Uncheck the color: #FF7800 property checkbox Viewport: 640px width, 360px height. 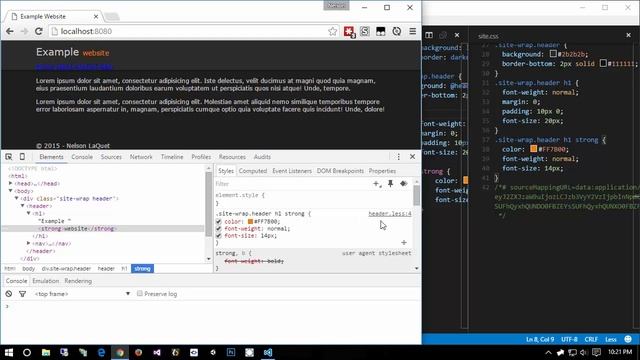click(x=218, y=222)
